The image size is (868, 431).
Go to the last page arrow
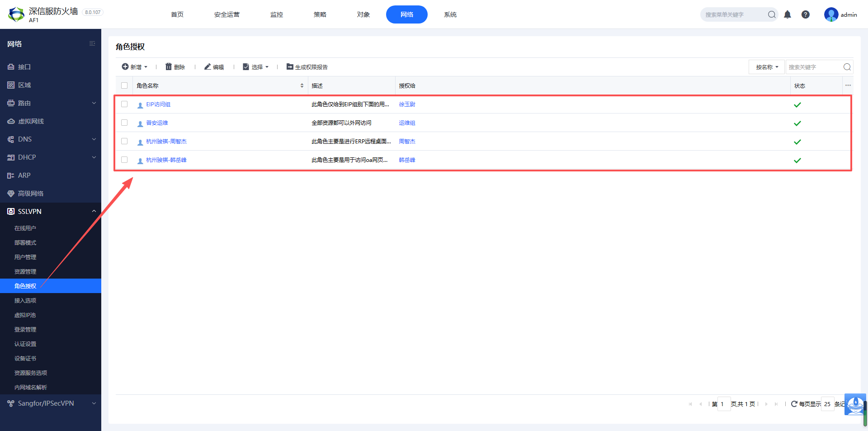(776, 404)
